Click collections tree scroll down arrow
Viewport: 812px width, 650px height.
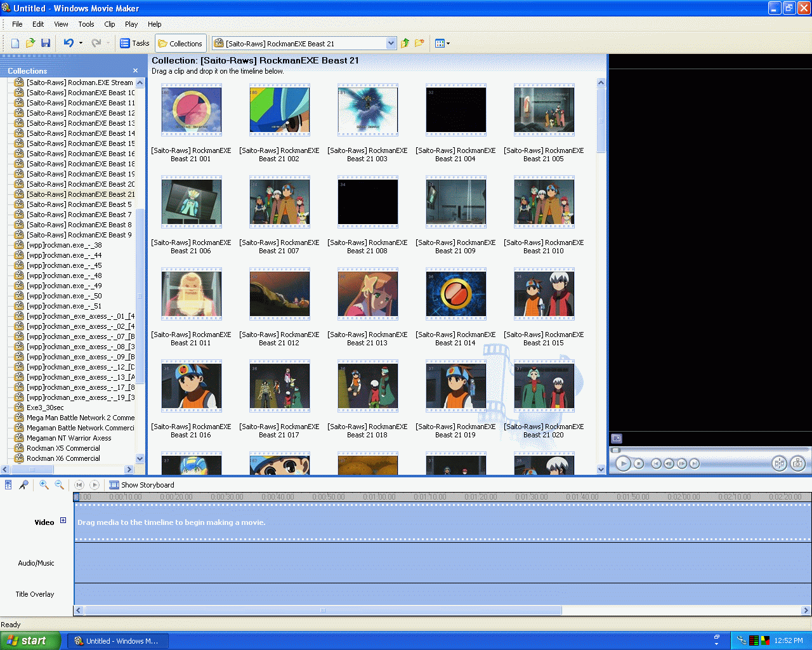pos(140,458)
